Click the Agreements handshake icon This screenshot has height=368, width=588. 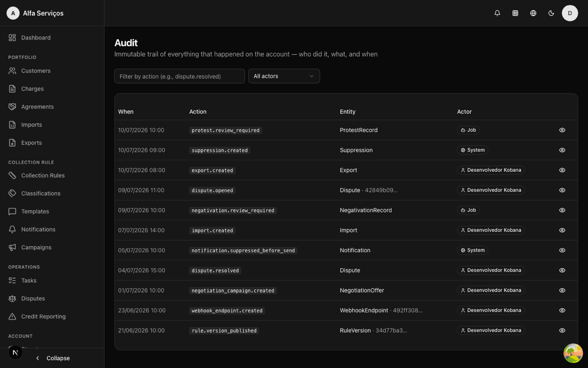click(x=12, y=107)
